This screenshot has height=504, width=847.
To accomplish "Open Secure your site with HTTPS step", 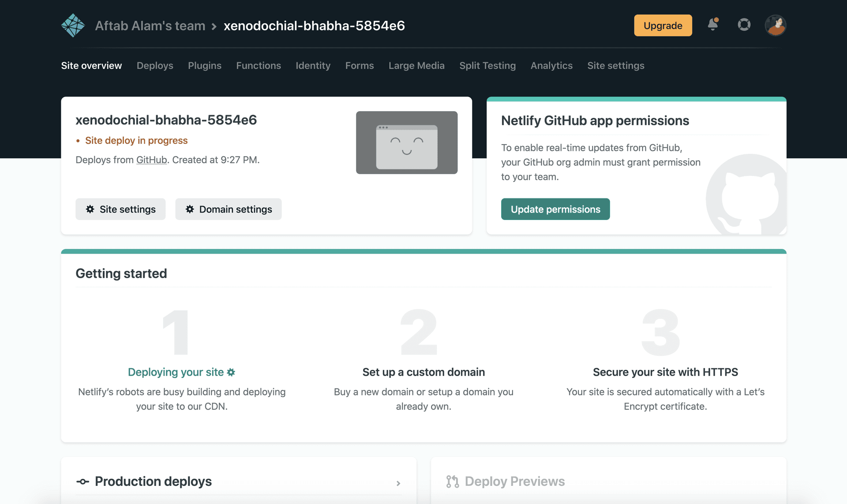I will 665,372.
